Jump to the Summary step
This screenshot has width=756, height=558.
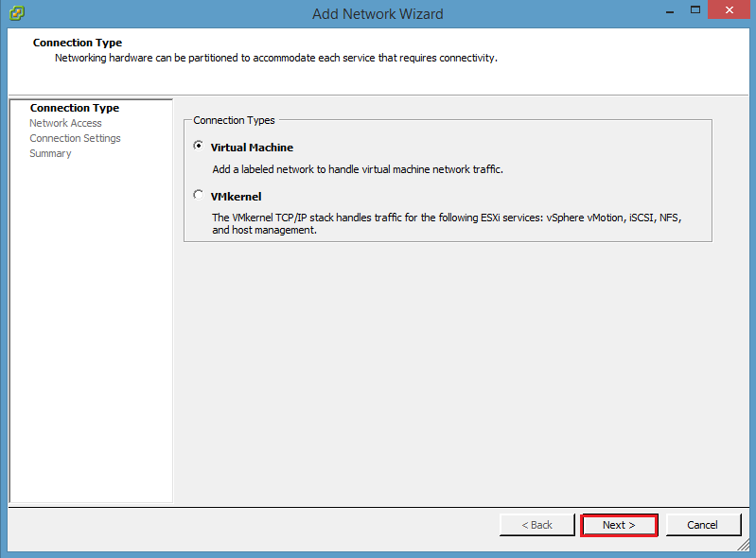point(50,154)
